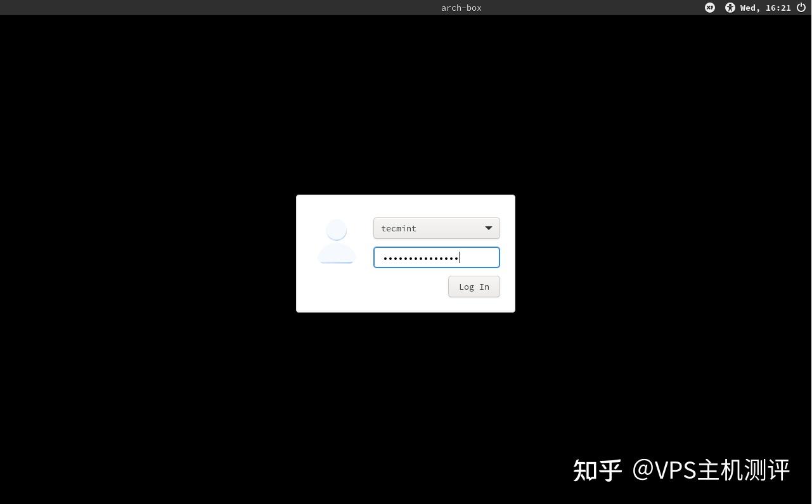Open the universal access icon
The height and width of the screenshot is (504, 812).
pos(730,8)
